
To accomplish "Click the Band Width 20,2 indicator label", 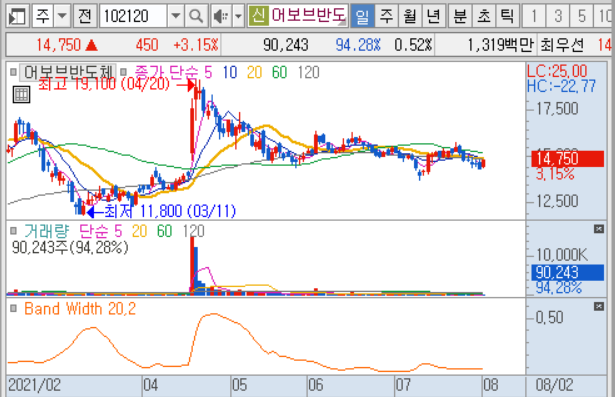I will tap(80, 309).
